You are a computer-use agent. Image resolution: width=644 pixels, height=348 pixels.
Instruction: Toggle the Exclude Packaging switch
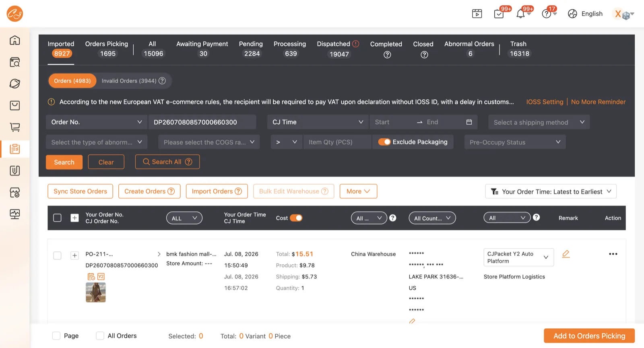(x=384, y=142)
